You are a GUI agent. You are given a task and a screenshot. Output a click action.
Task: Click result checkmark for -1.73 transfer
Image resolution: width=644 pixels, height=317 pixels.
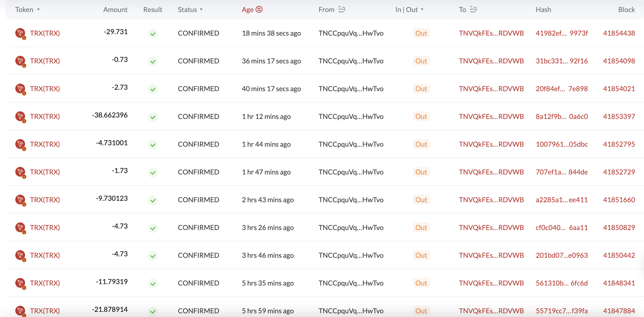click(x=153, y=172)
